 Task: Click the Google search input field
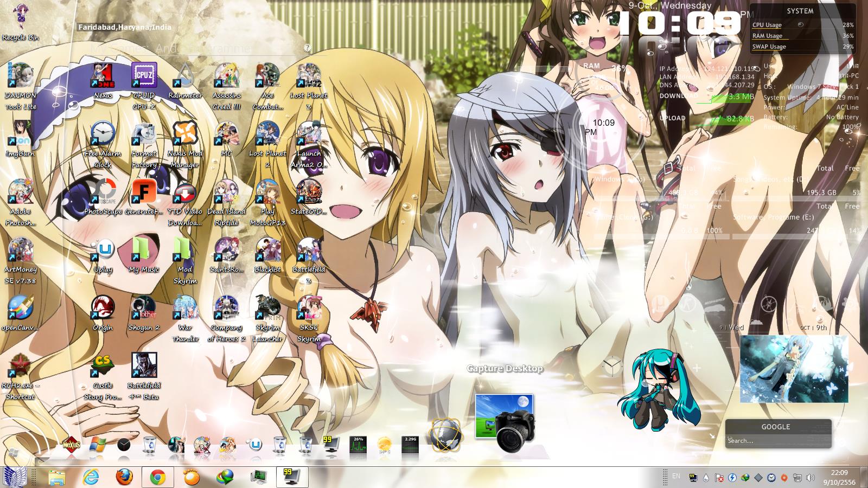777,441
